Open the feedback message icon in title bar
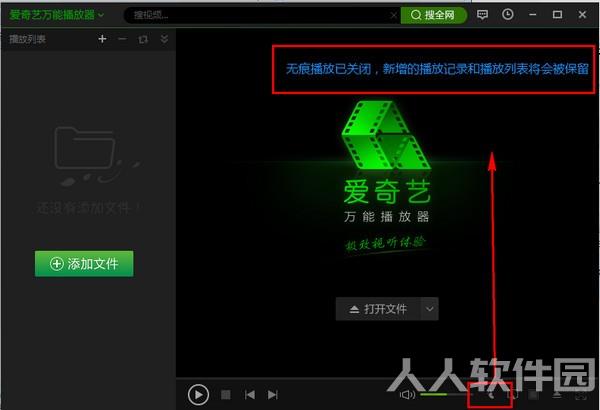 (x=483, y=15)
